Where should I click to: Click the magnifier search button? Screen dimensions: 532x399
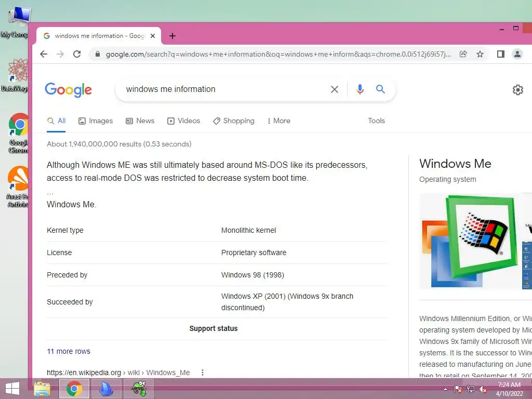click(x=380, y=89)
